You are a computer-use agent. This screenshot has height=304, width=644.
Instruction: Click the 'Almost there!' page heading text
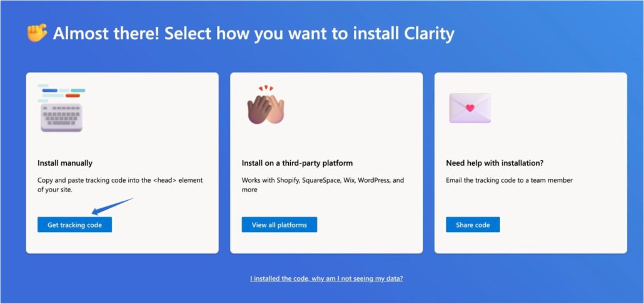pyautogui.click(x=253, y=34)
